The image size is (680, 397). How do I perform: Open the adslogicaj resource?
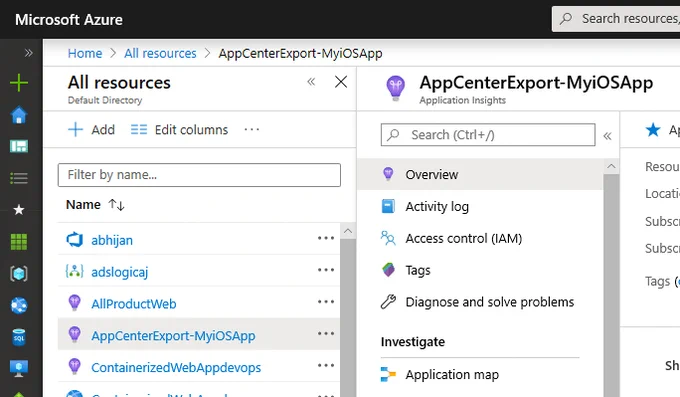[119, 272]
